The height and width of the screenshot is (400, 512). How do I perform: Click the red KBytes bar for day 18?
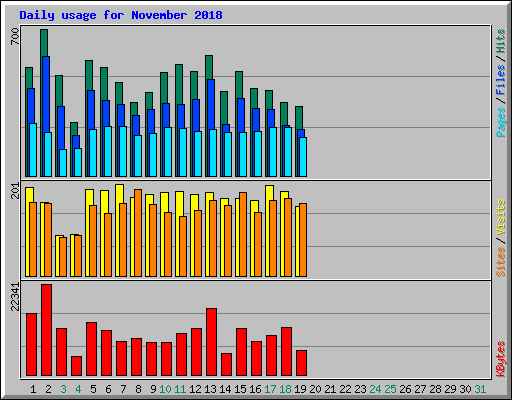(287, 352)
